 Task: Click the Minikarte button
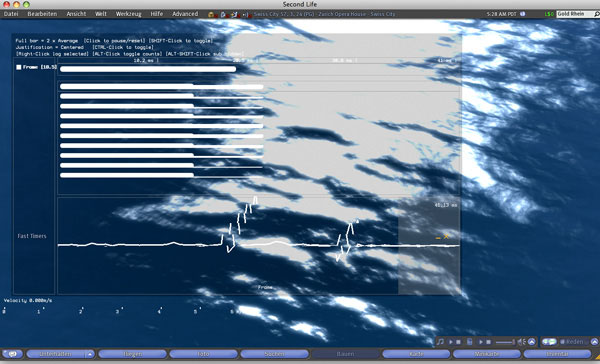click(487, 354)
